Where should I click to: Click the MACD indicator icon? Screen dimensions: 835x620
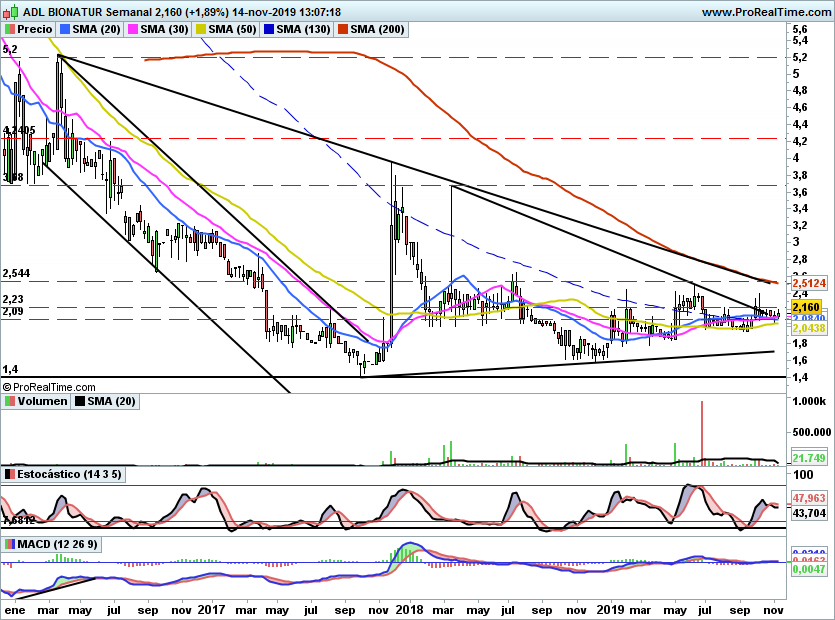(x=10, y=543)
